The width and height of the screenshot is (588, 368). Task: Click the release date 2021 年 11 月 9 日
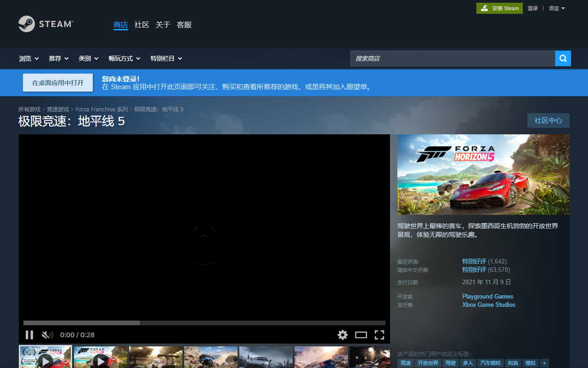click(x=486, y=282)
